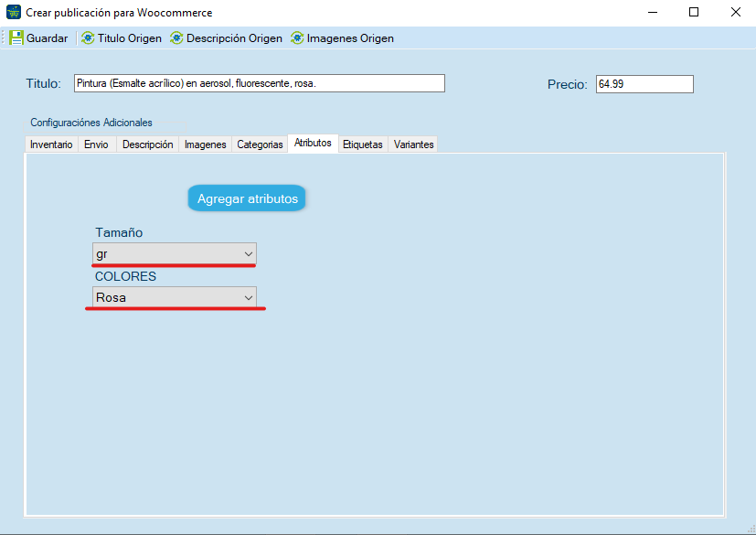Screen dimensions: 756x535
Task: Click the toolbar drag grip handle
Action: tap(4, 38)
